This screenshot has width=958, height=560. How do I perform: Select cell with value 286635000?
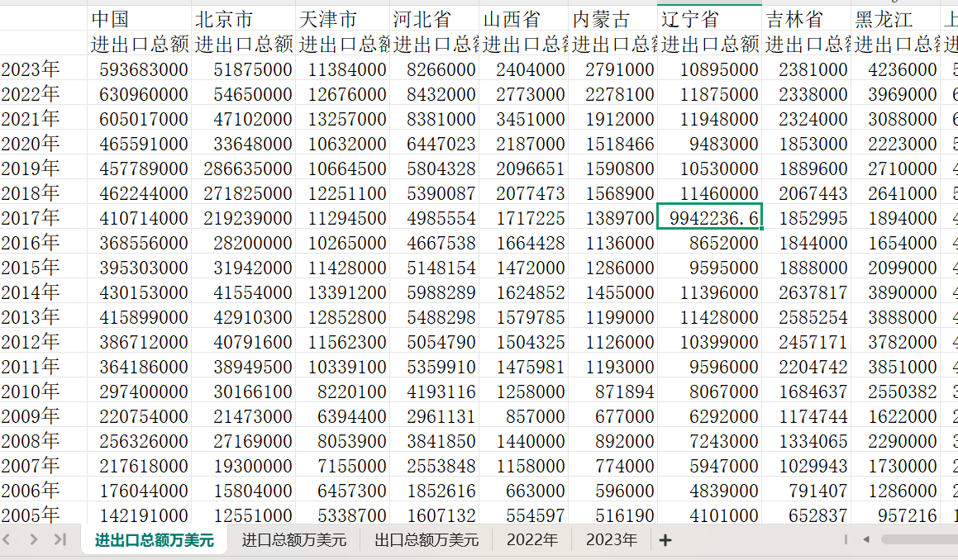244,168
